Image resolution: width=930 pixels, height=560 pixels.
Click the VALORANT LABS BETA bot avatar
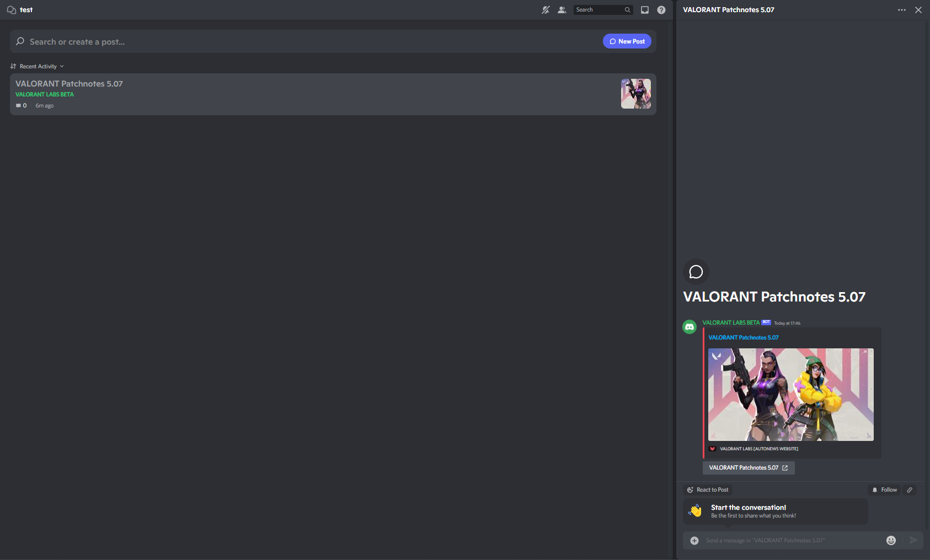690,327
